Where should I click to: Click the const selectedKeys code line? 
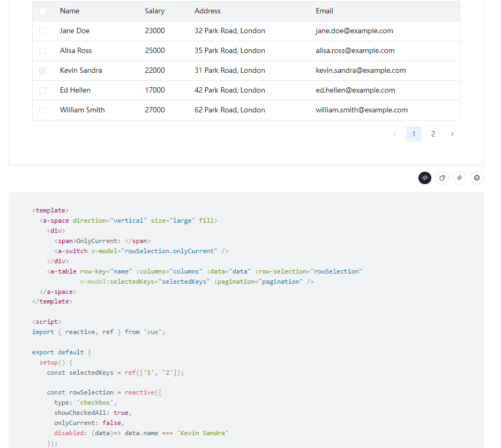(x=115, y=373)
